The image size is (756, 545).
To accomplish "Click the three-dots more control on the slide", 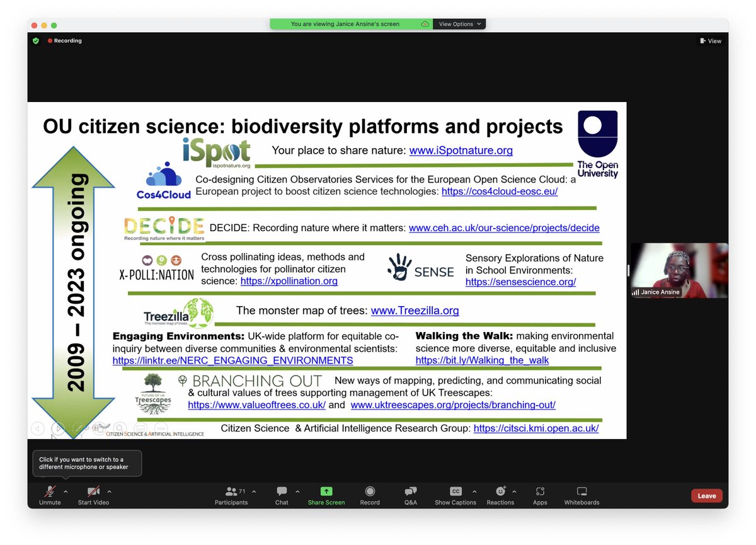I will click(x=161, y=428).
